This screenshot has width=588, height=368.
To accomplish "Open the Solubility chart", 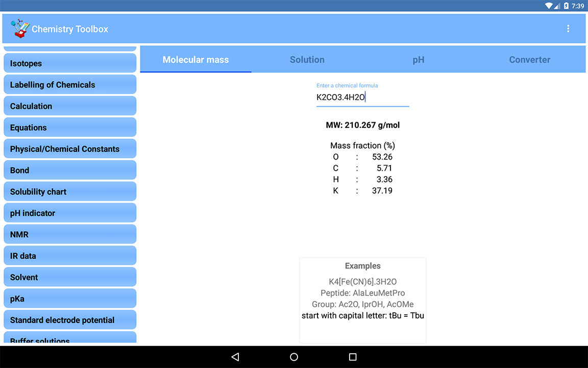I will click(x=70, y=192).
